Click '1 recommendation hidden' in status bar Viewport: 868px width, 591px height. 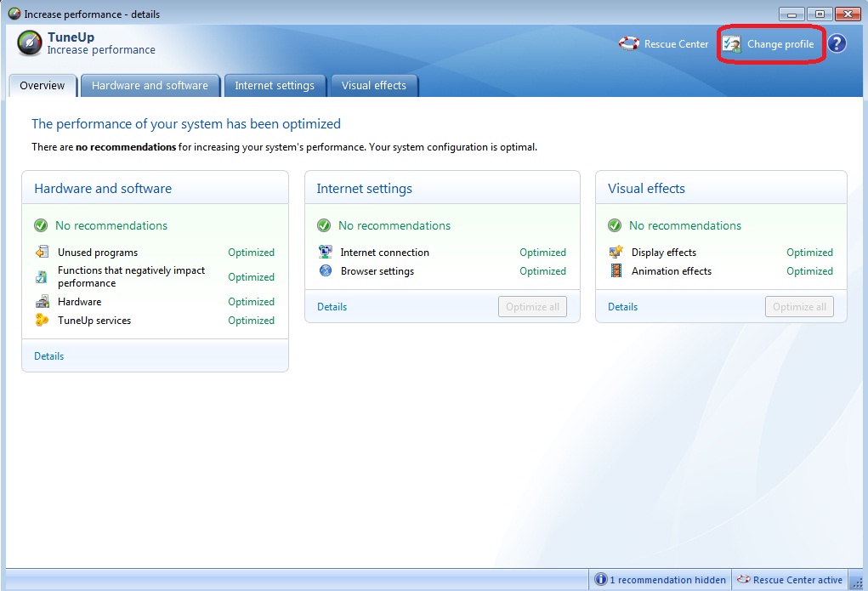pos(667,580)
